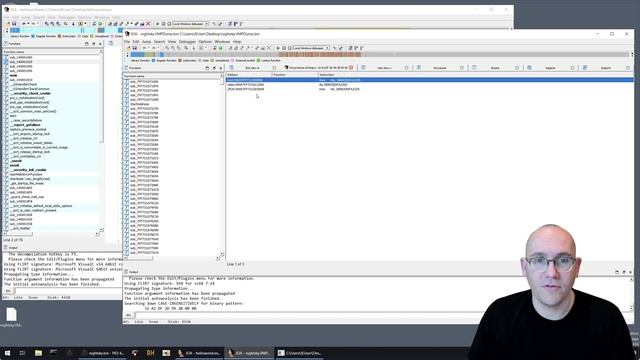Close the IDA View-A tab
Viewport: 640px width, 360px height.
click(x=274, y=68)
